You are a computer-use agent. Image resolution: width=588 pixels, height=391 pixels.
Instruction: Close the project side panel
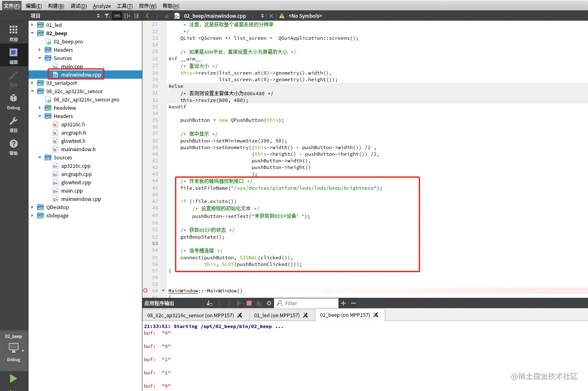(136, 16)
